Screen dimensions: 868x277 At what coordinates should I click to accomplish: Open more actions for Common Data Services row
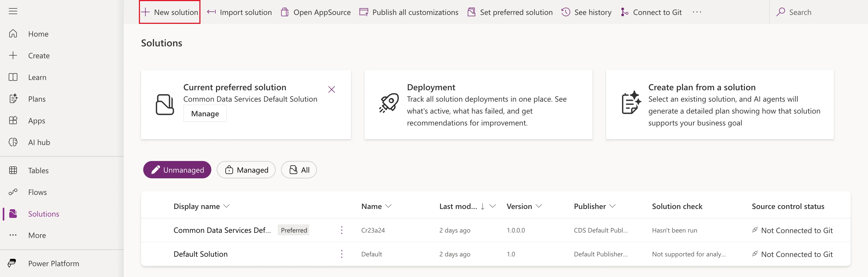pos(342,230)
